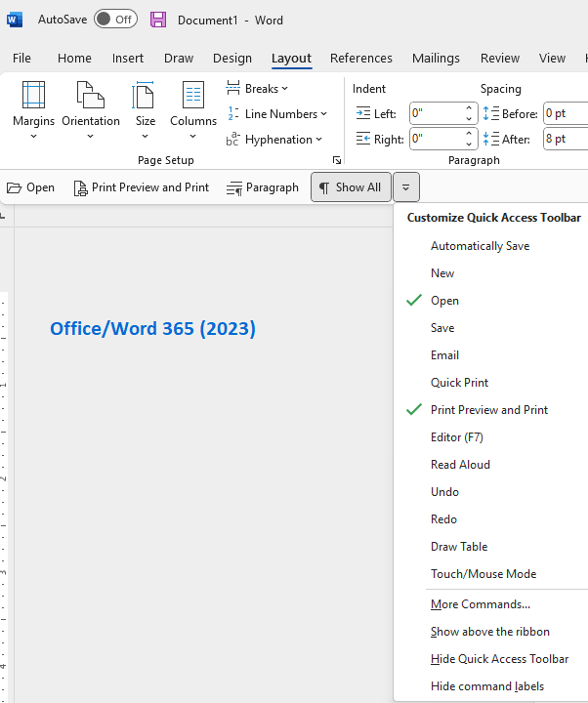Expand the Breaks dropdown

258,89
